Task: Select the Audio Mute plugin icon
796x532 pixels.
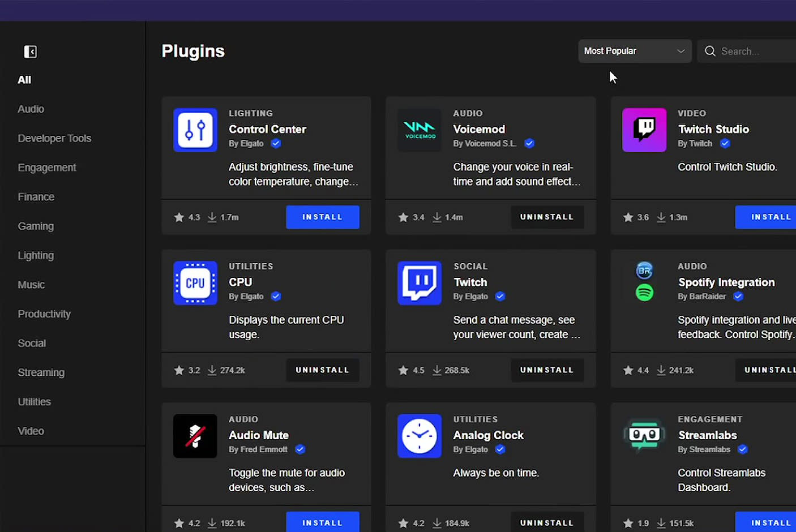Action: tap(195, 436)
